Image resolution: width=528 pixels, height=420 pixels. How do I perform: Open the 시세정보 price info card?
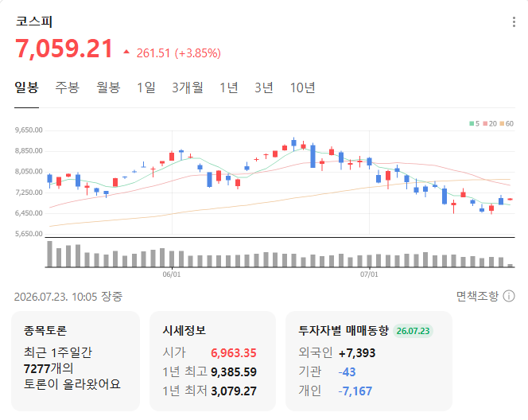pyautogui.click(x=212, y=360)
